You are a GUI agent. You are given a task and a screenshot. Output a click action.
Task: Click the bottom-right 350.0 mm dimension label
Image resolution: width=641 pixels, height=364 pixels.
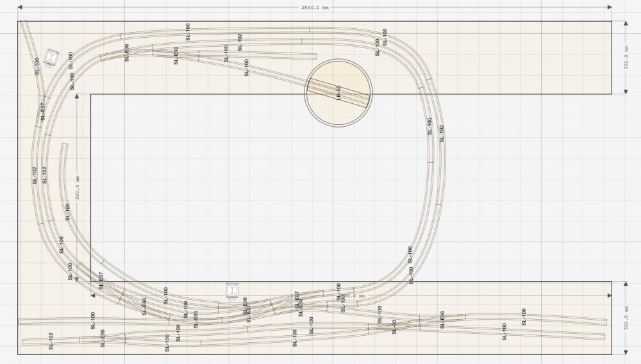click(x=626, y=317)
